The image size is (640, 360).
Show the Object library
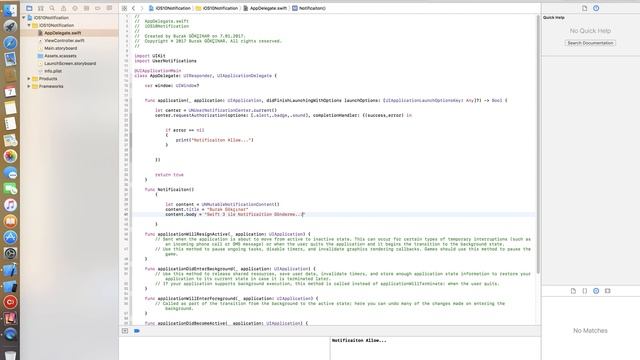click(x=596, y=291)
